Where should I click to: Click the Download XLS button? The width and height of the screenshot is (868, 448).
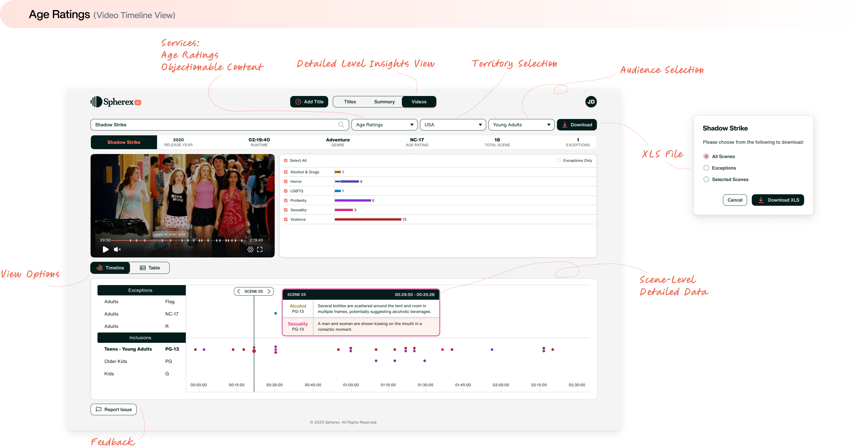(778, 200)
